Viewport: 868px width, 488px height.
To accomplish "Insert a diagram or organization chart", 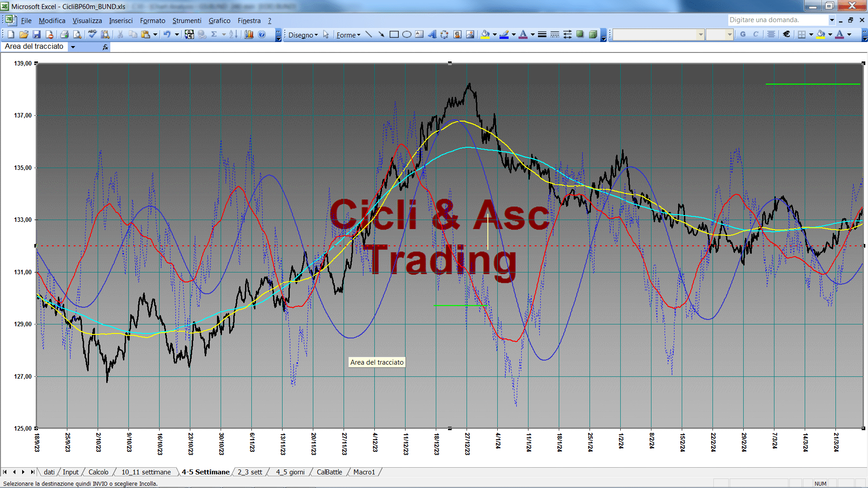I will (444, 35).
